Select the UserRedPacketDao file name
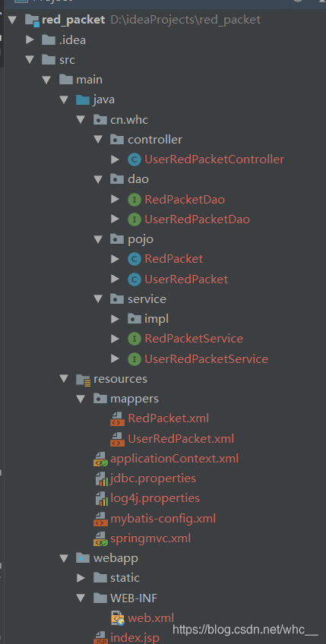The width and height of the screenshot is (326, 644). click(197, 219)
